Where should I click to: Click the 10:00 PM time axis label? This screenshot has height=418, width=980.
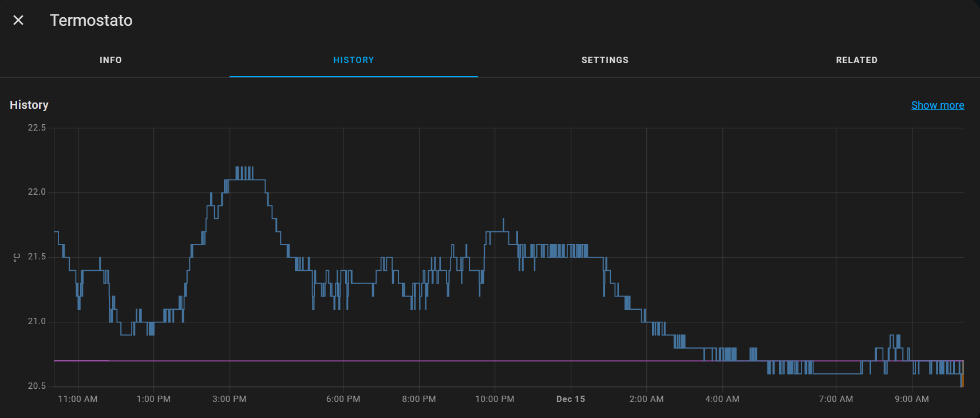tap(495, 399)
